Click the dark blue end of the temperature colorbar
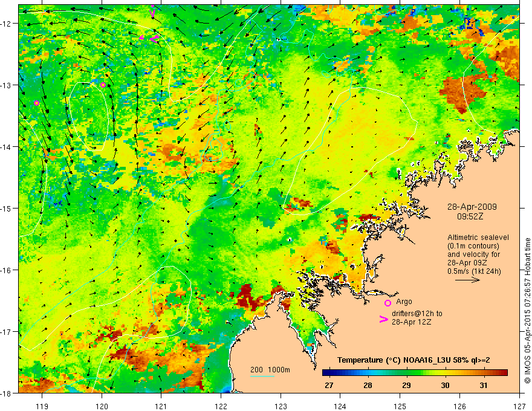Screen dimensions: 532x411 (x=326, y=373)
